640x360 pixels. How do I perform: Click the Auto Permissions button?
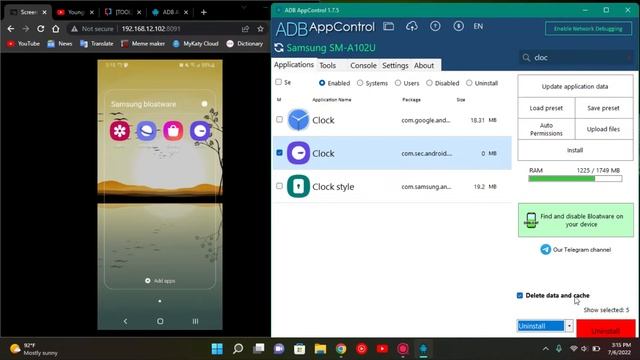click(x=546, y=129)
